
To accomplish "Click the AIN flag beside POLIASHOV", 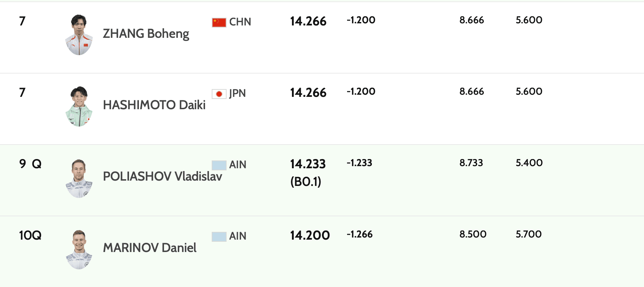I will [x=219, y=165].
